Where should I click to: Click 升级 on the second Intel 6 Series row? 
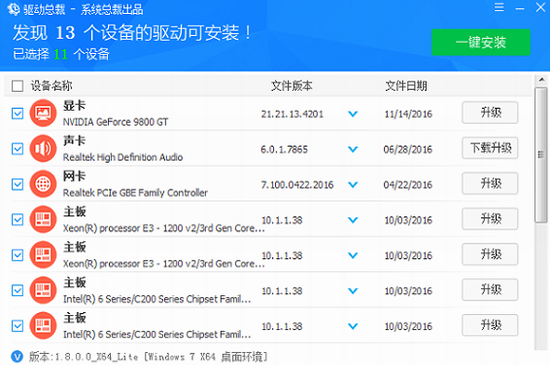[x=490, y=325]
